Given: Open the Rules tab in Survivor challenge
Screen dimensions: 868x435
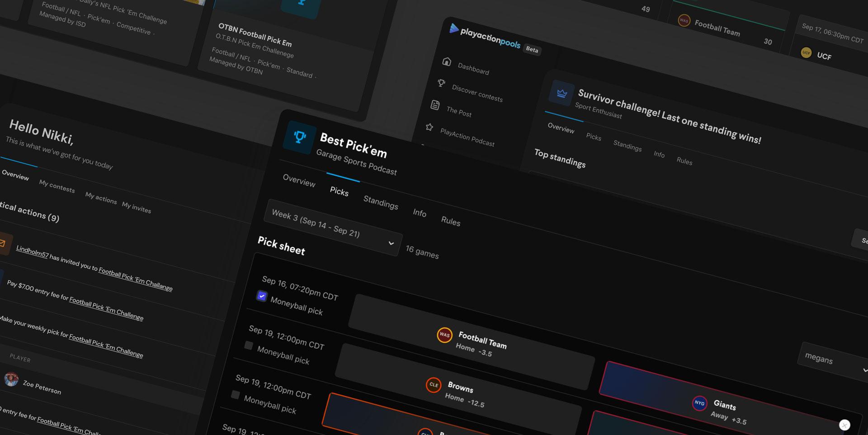Looking at the screenshot, I should point(684,161).
